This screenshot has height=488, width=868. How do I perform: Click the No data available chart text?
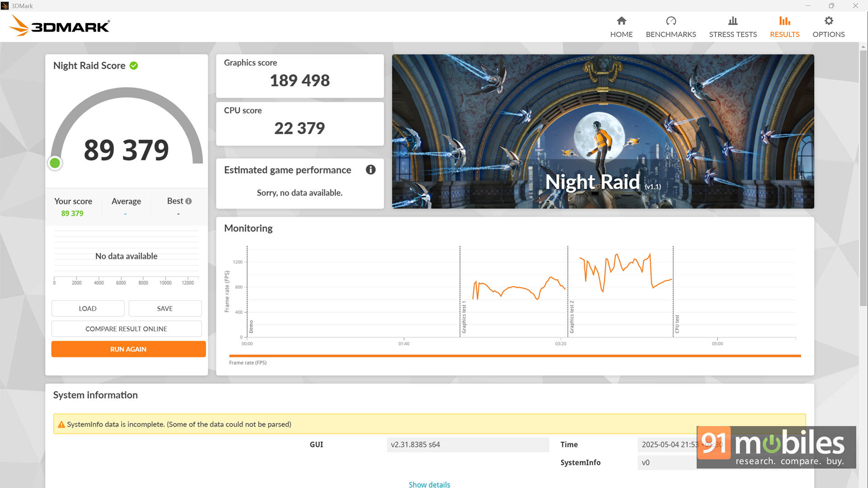126,256
